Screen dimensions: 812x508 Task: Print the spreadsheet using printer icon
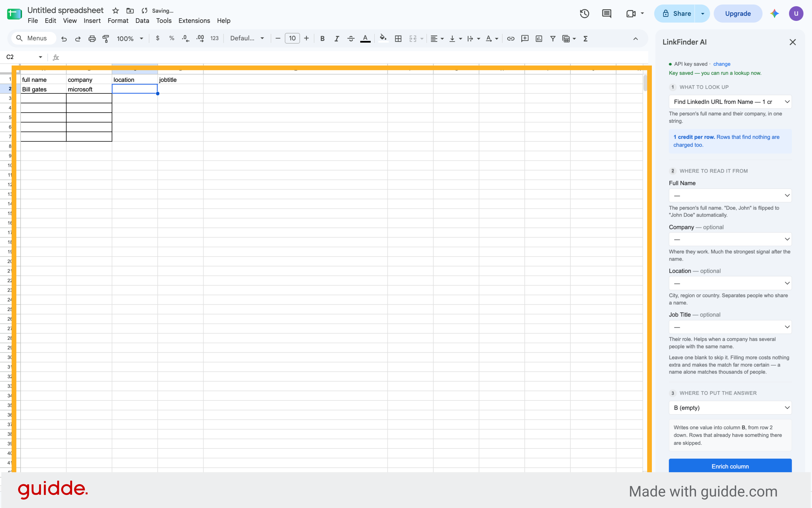[92, 39]
